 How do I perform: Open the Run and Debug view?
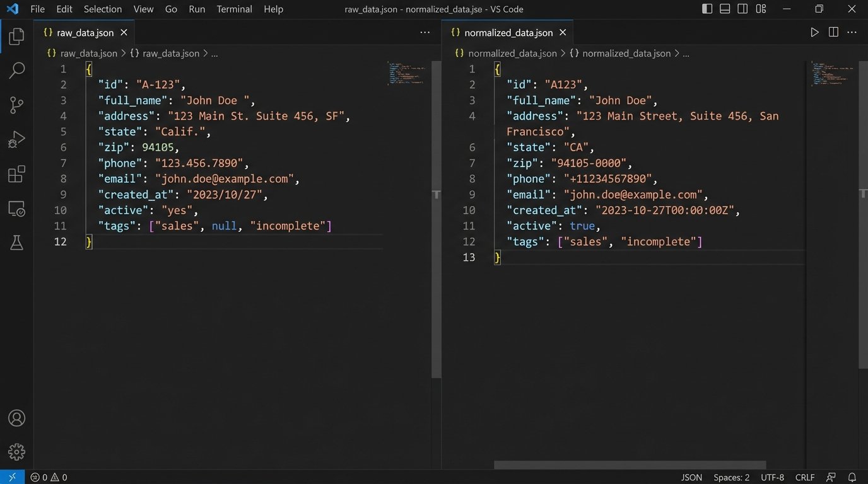(16, 140)
